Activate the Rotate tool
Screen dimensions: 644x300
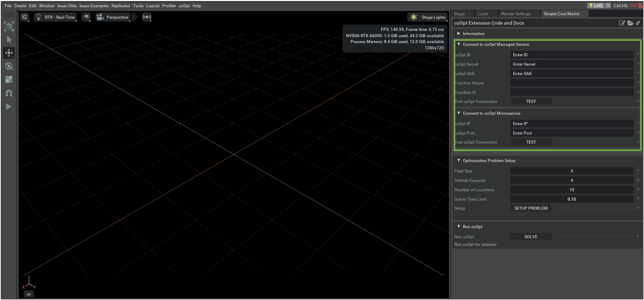[9, 66]
